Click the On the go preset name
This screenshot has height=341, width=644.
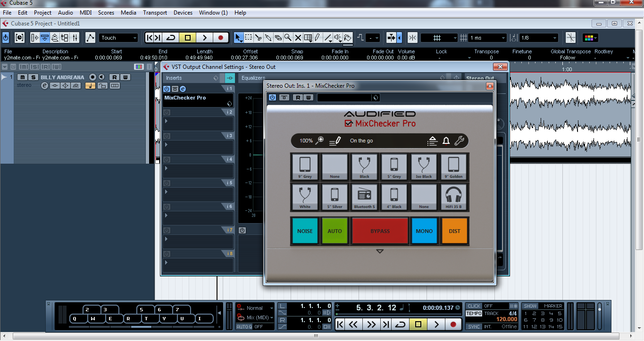[x=361, y=141]
